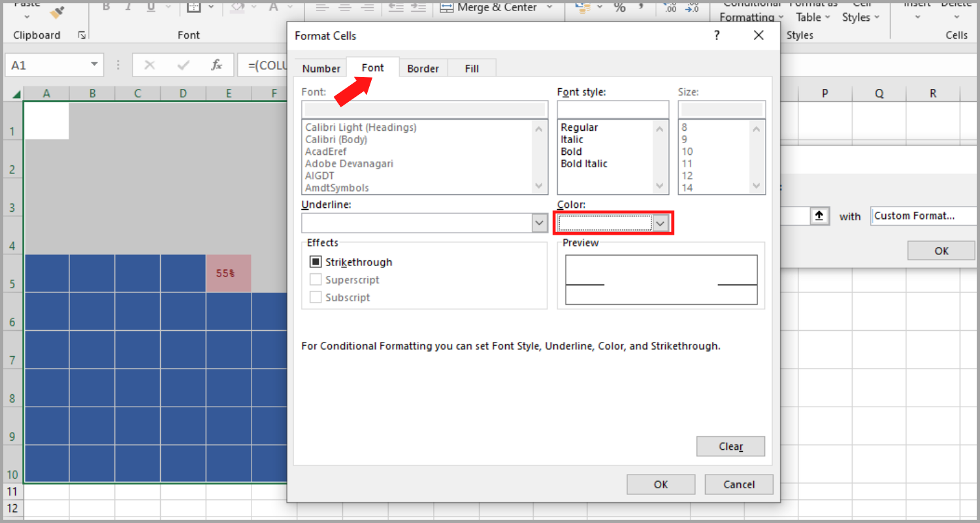This screenshot has width=980, height=523.
Task: Click the formula bar Cancel X icon
Action: (150, 65)
